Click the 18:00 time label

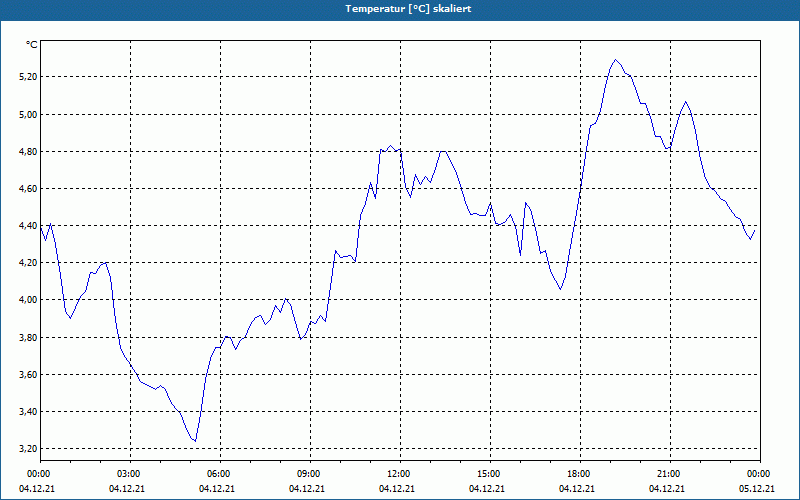(x=580, y=474)
